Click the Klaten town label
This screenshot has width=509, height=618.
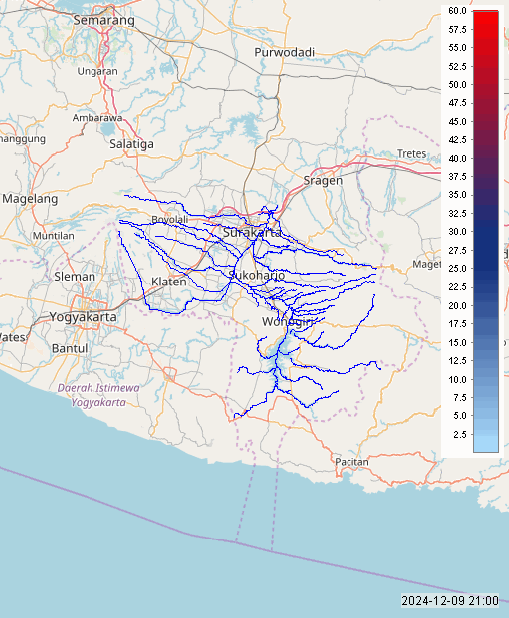[169, 281]
